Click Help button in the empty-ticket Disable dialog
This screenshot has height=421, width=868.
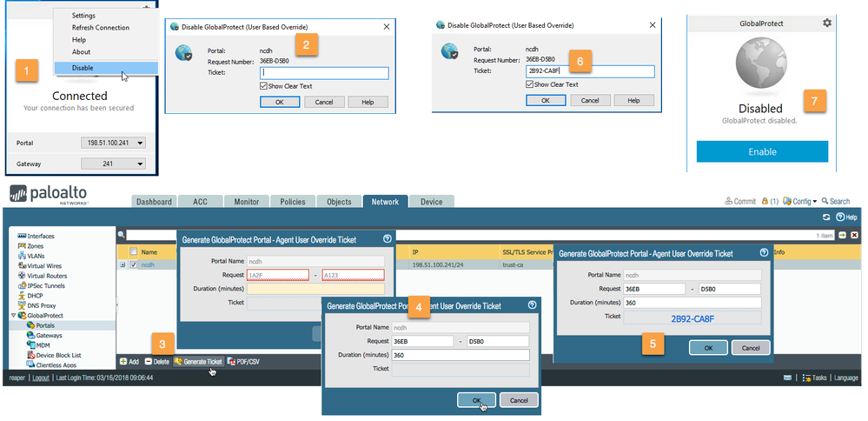[x=368, y=102]
